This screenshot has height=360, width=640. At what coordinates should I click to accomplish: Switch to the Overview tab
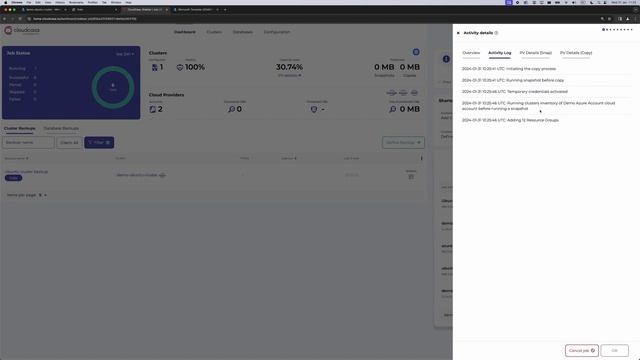pyautogui.click(x=471, y=53)
